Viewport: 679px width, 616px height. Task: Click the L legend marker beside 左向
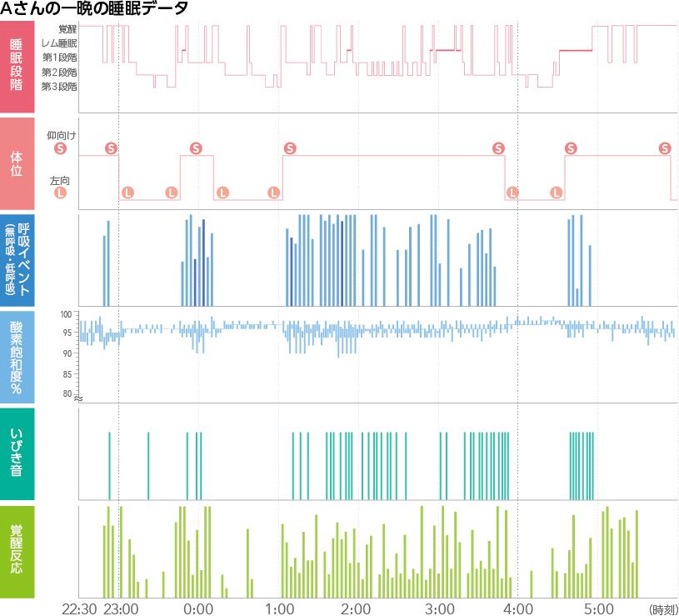tap(59, 193)
